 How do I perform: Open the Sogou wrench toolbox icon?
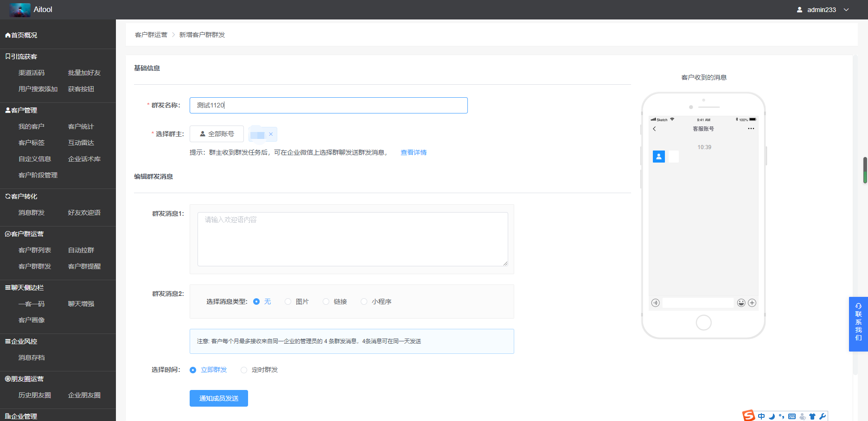823,416
